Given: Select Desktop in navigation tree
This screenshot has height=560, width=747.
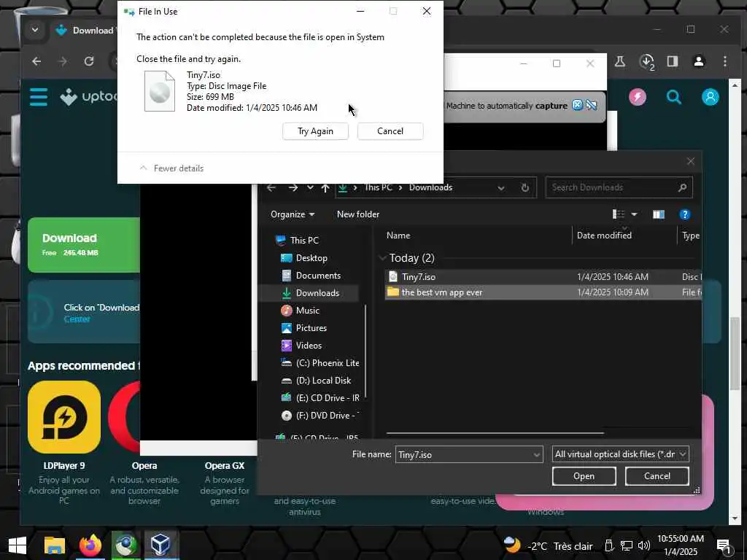Looking at the screenshot, I should pos(311,258).
